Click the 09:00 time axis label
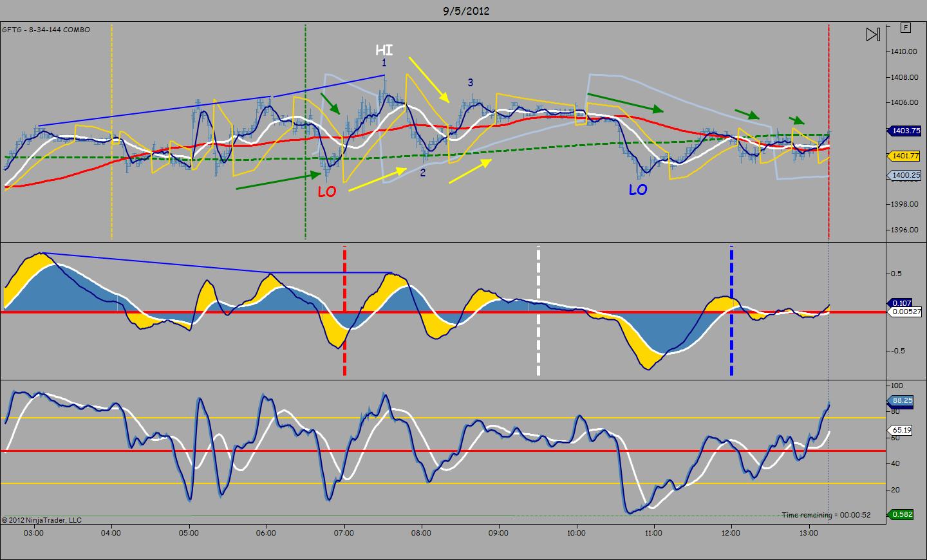 point(498,533)
